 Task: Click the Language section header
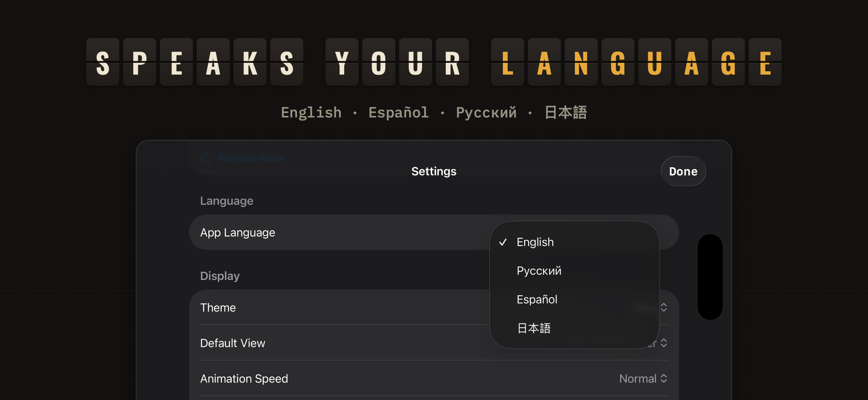pyautogui.click(x=227, y=201)
